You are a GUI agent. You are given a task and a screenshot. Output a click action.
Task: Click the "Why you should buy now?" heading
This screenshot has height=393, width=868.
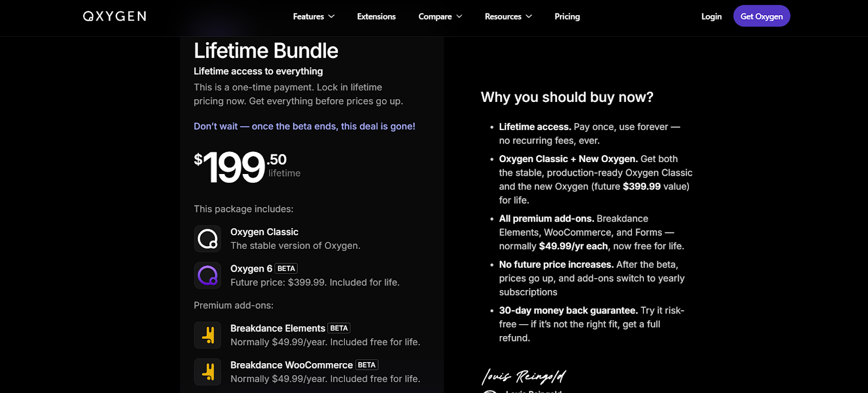567,97
